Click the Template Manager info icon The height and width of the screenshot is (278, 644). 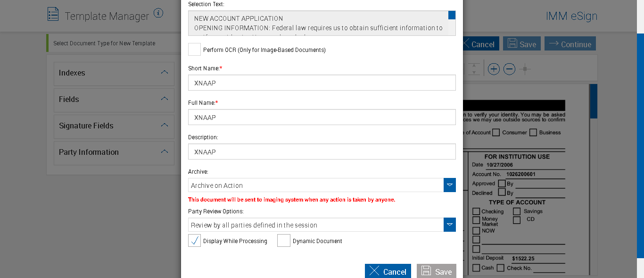point(158,13)
